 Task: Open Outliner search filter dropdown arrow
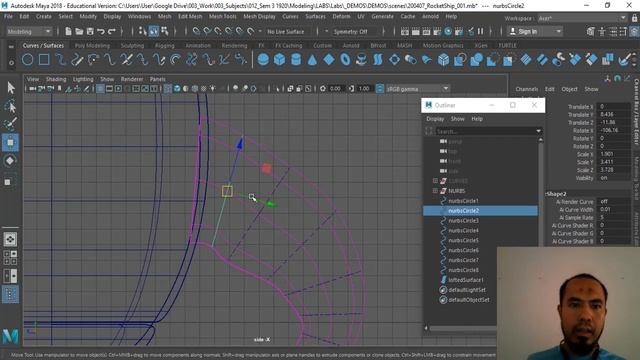(x=538, y=131)
